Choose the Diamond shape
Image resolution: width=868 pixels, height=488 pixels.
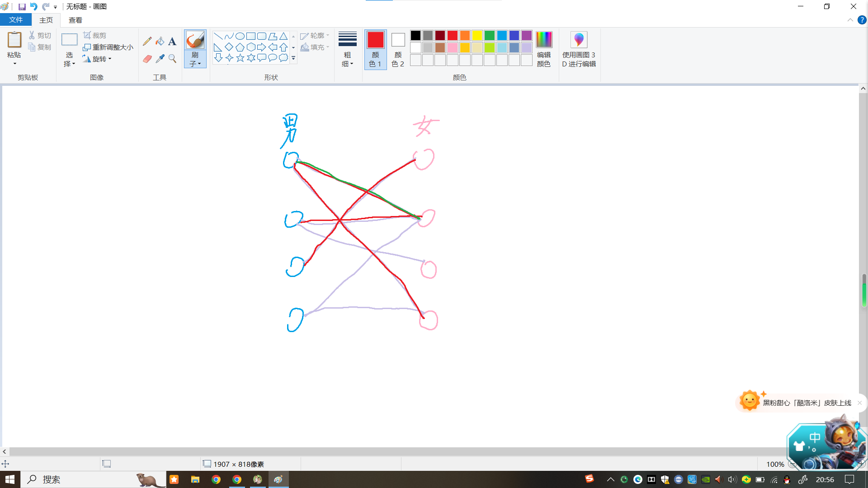(229, 47)
